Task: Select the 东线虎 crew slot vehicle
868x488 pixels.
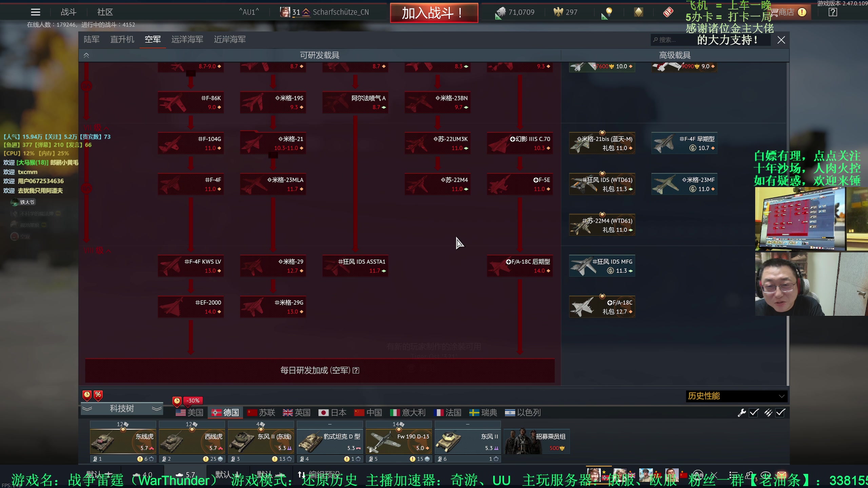Action: tap(123, 442)
